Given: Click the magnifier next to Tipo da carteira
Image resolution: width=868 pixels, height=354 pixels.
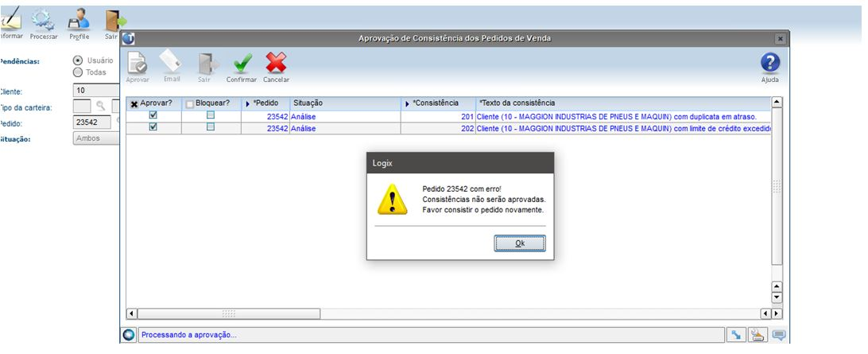Looking at the screenshot, I should (100, 105).
